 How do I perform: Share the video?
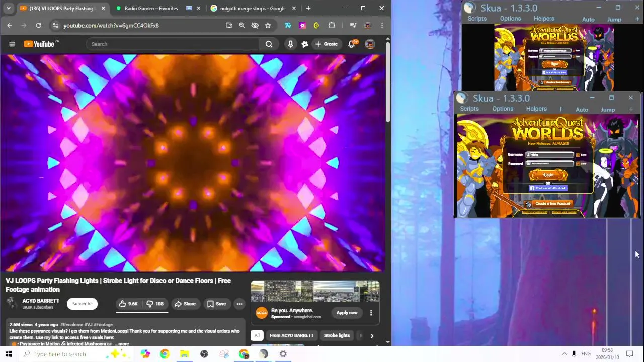point(185,304)
